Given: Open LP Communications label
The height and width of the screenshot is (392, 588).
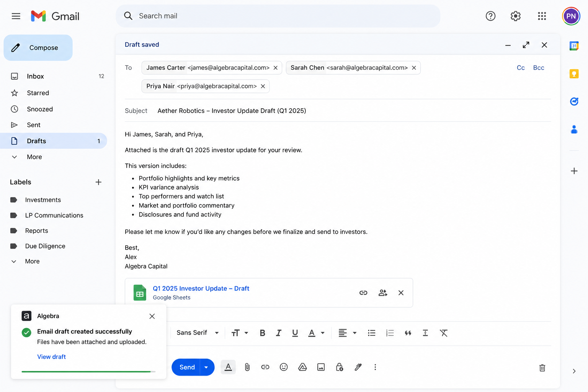Looking at the screenshot, I should [54, 215].
